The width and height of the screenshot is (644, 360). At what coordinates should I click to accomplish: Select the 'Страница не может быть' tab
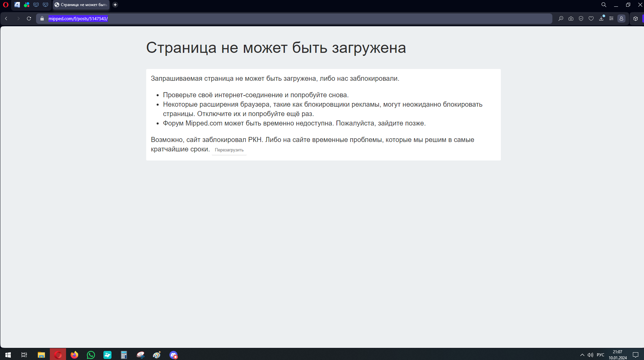[81, 5]
